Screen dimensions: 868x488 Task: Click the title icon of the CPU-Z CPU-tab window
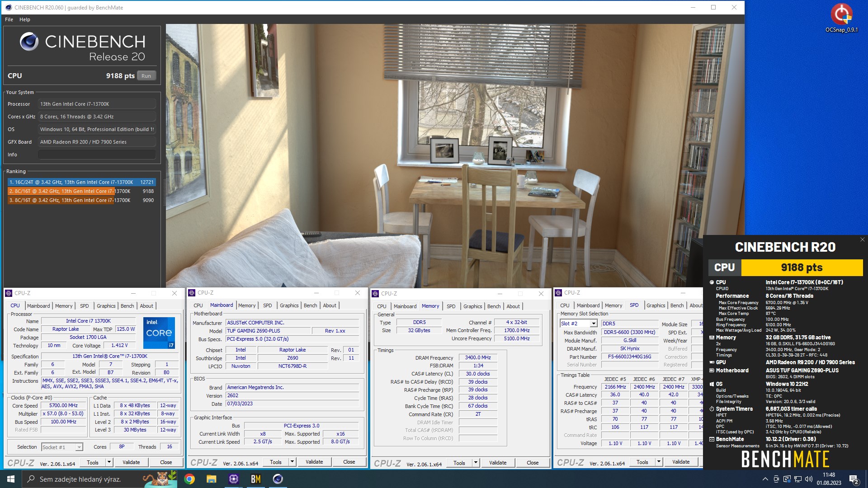(x=9, y=293)
